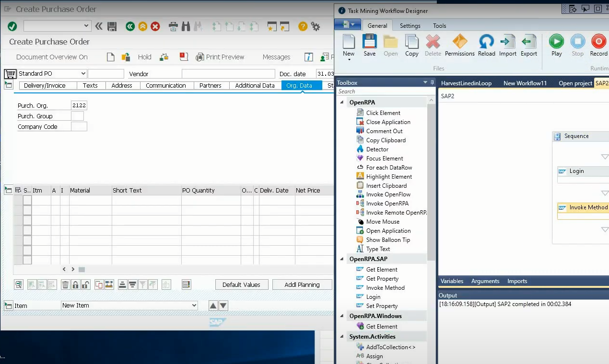This screenshot has width=609, height=364.
Task: Click the Reload workflow icon
Action: 486,45
